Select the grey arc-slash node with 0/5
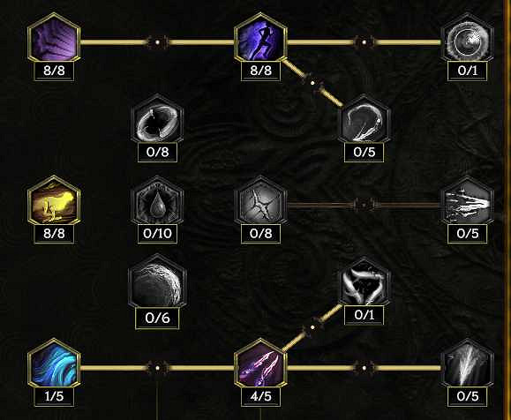The image size is (511, 420). pyautogui.click(x=364, y=120)
